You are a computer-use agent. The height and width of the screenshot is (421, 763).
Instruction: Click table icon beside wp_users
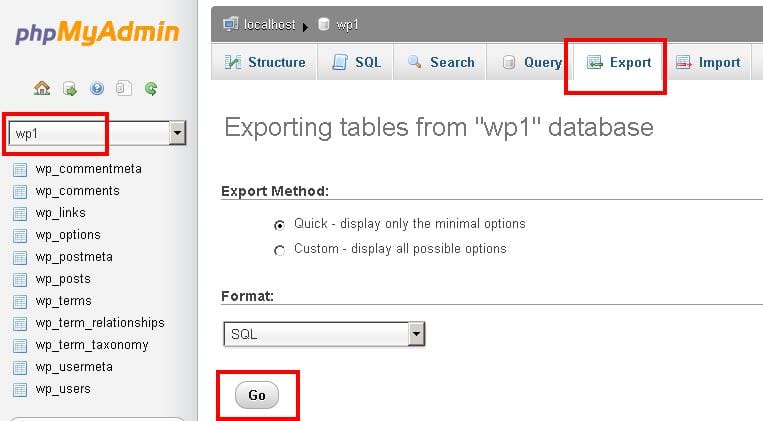tap(20, 389)
